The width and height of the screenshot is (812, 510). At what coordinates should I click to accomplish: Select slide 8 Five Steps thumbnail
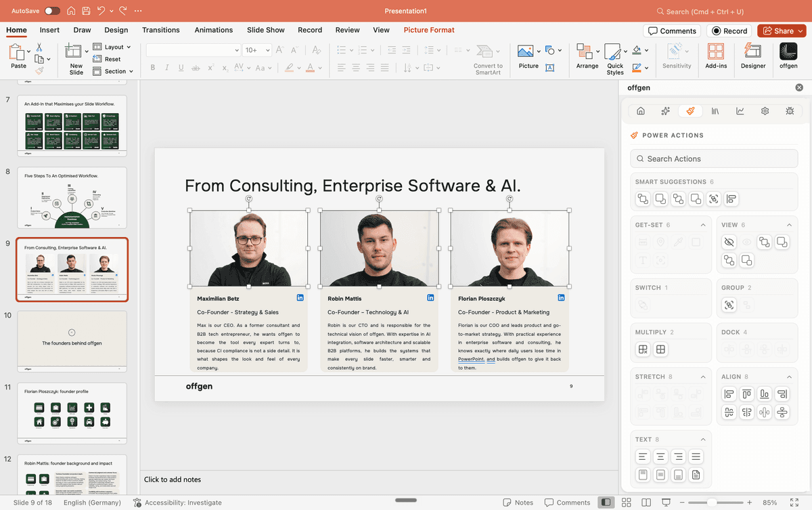click(x=72, y=198)
